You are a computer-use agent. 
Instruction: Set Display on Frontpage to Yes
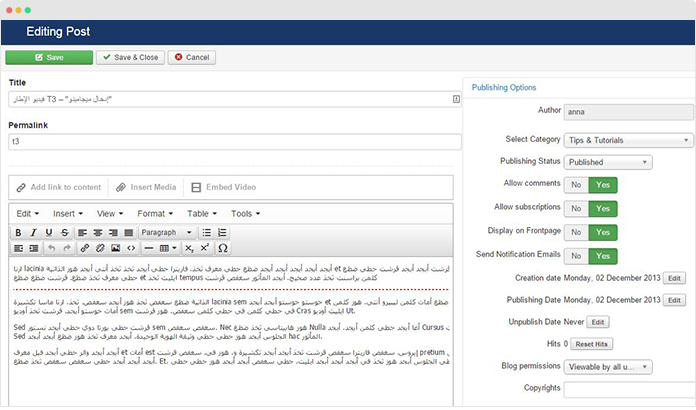click(x=603, y=232)
